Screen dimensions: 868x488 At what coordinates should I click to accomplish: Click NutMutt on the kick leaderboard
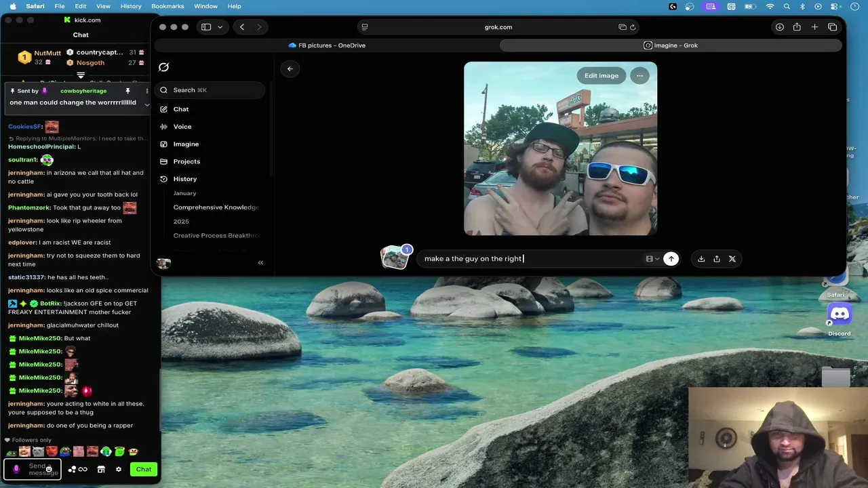point(47,53)
